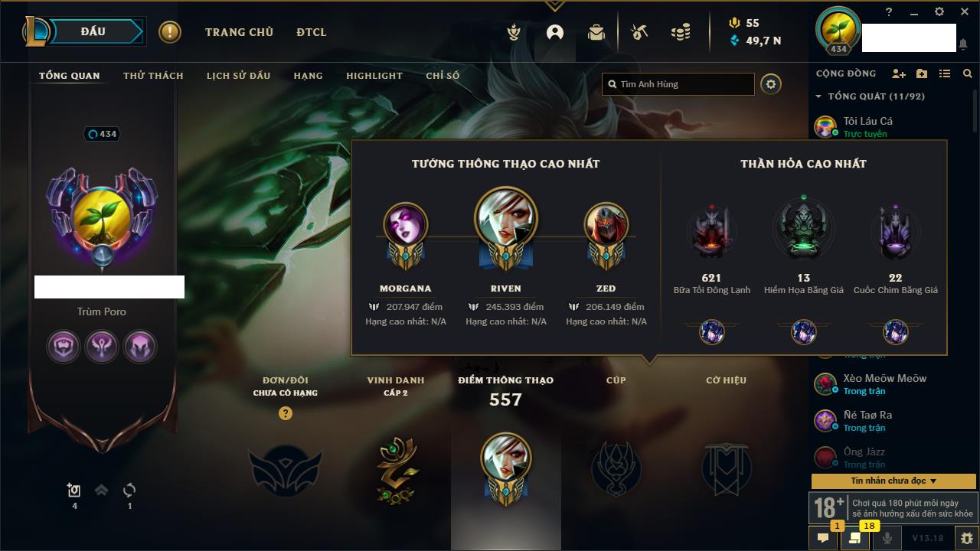Open the TRANG CHỦ link
This screenshot has width=980, height=551.
pos(239,32)
